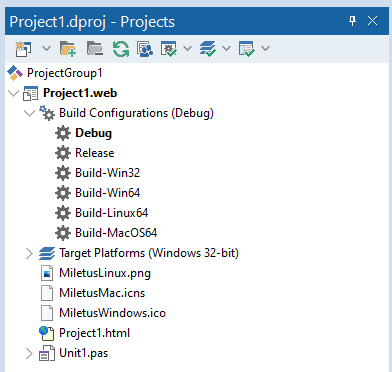The width and height of the screenshot is (392, 372).
Task: Expand the Unit1.pas node
Action: pyautogui.click(x=30, y=354)
